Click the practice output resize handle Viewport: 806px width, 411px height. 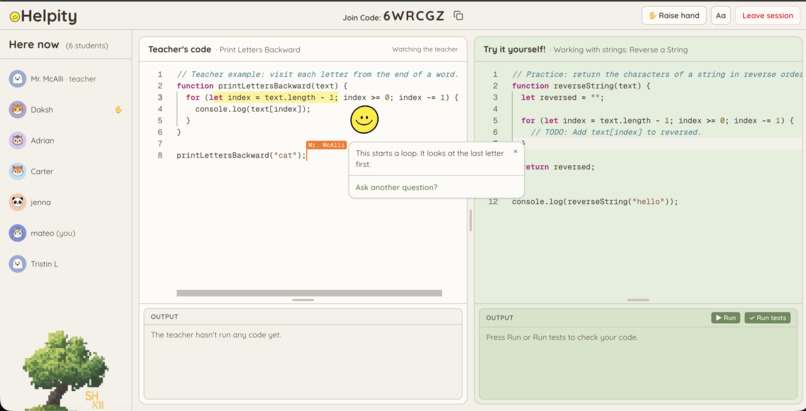click(638, 300)
